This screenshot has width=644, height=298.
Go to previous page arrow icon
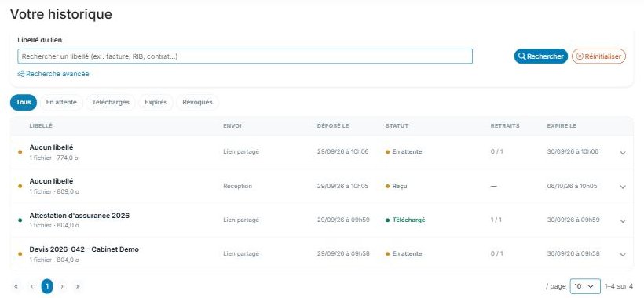[x=31, y=286]
